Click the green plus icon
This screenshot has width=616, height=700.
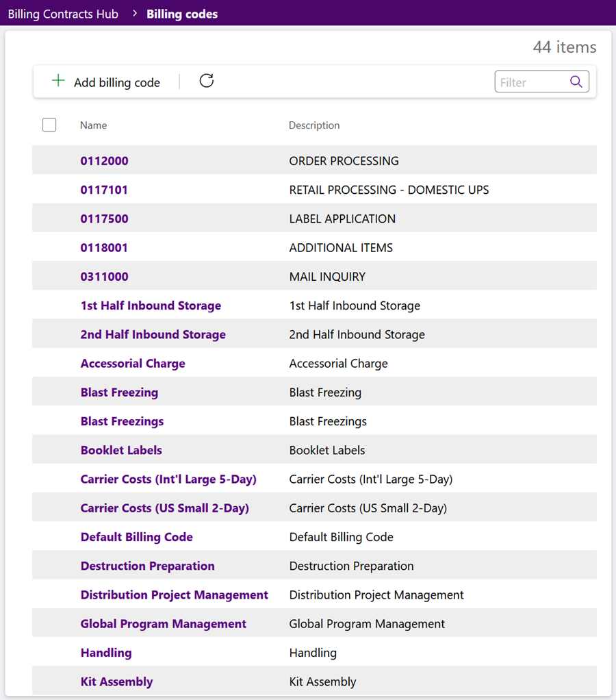click(58, 82)
